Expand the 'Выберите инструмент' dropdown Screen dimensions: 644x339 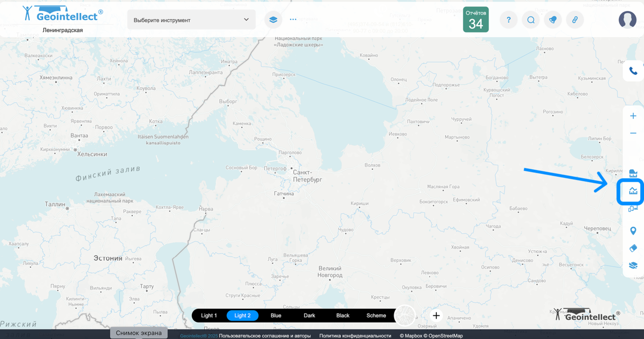point(191,20)
